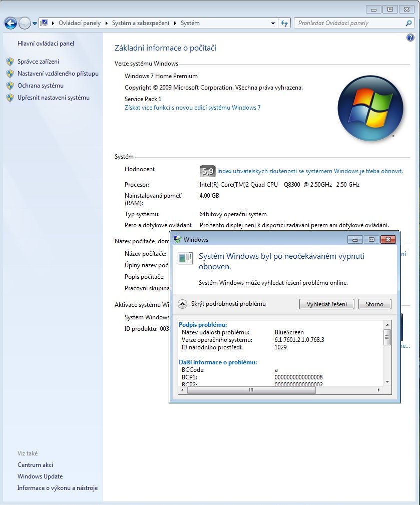Close the Windows error dialog
Screen dimensions: 420x505
[x=388, y=240]
